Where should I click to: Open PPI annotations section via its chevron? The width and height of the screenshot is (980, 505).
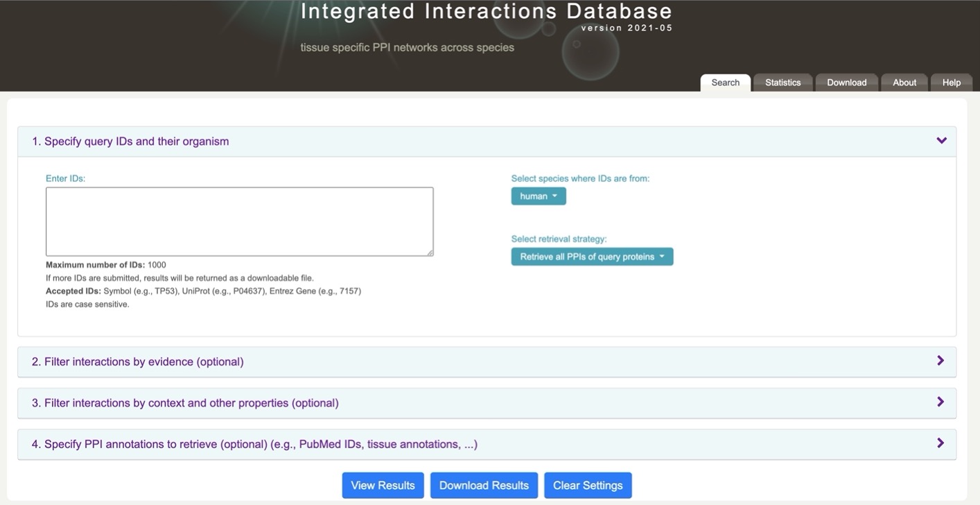pyautogui.click(x=940, y=443)
